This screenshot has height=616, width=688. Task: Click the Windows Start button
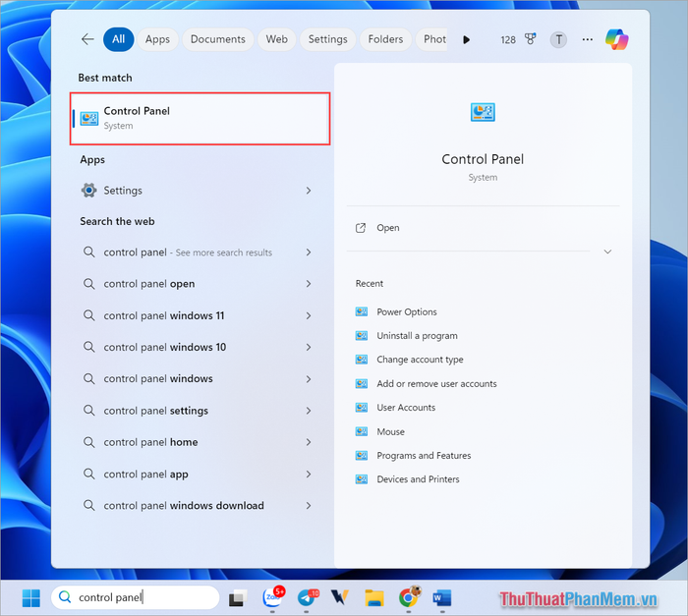(30, 597)
